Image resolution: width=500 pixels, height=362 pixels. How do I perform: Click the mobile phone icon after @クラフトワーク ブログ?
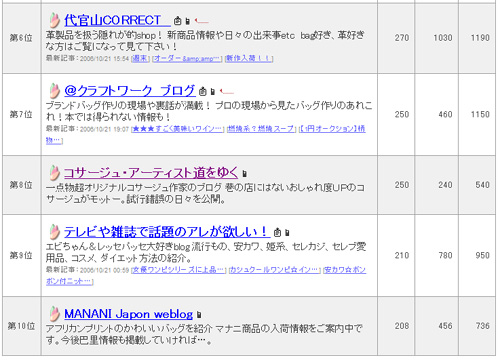pos(213,91)
